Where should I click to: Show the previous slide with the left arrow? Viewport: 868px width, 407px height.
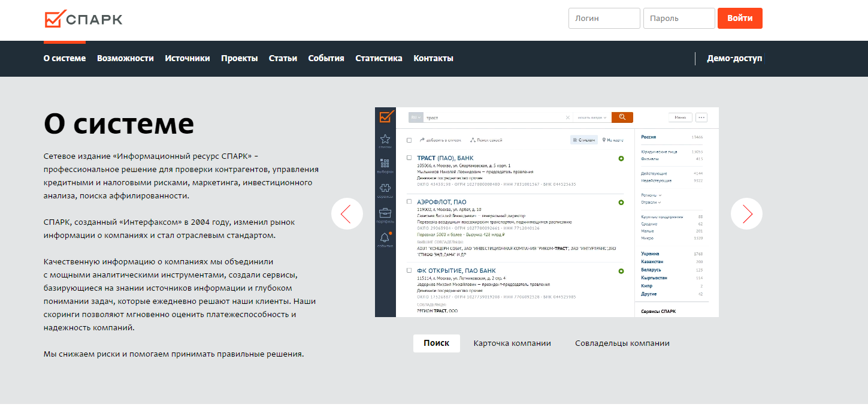(x=347, y=213)
